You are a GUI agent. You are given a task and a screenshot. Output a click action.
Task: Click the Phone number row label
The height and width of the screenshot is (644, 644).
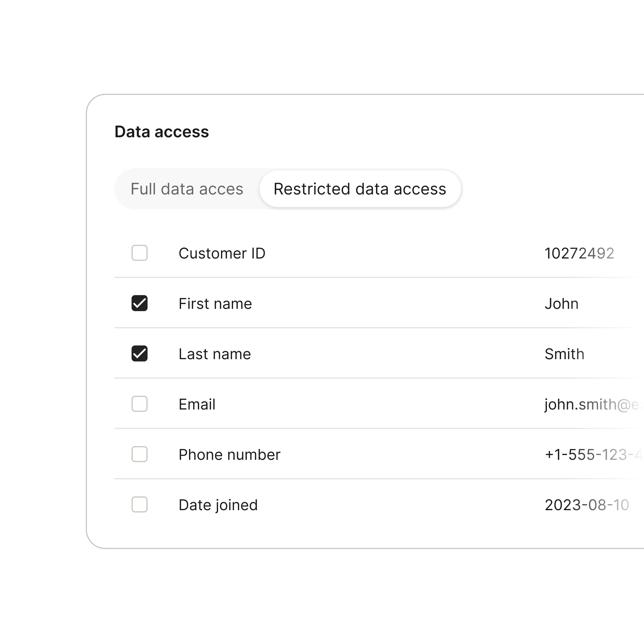(229, 455)
